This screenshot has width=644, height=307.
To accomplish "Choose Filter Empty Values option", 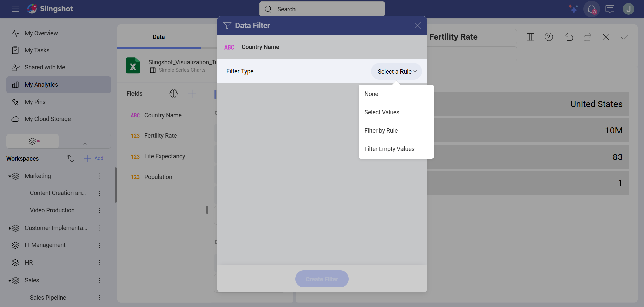I will click(x=396, y=149).
